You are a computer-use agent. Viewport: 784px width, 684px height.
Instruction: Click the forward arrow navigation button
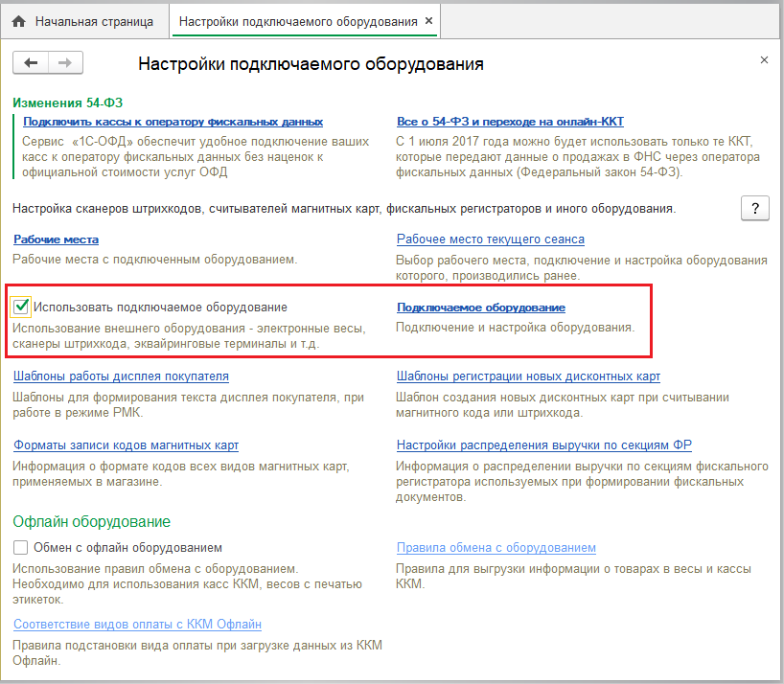(x=65, y=62)
